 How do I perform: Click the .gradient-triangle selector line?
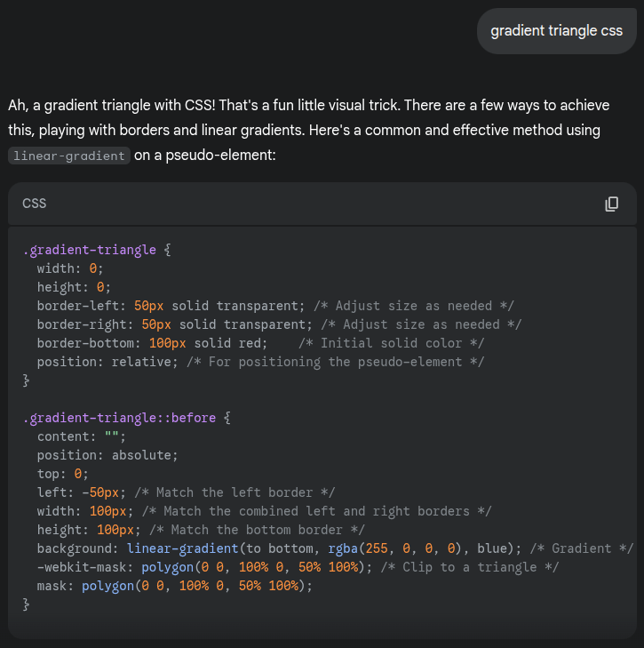coord(97,250)
